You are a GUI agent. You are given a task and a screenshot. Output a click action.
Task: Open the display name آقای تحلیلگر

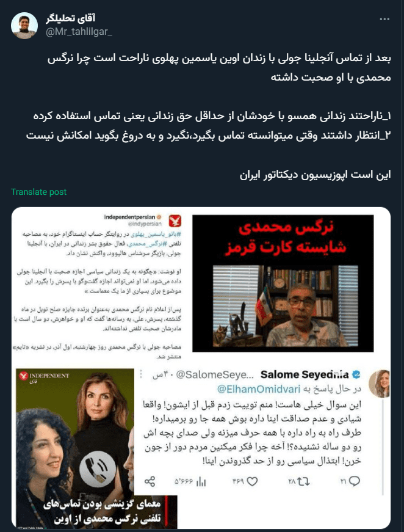click(71, 20)
